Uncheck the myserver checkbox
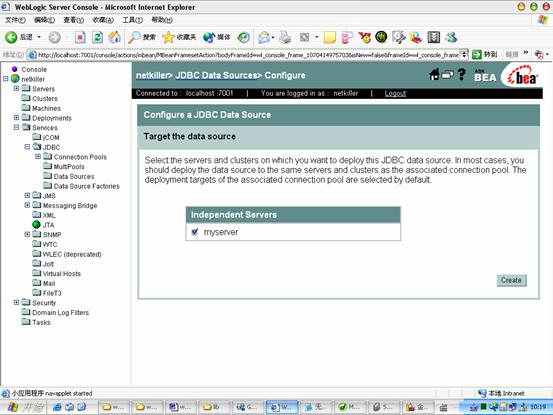Screen dimensions: 553x415 tap(195, 232)
